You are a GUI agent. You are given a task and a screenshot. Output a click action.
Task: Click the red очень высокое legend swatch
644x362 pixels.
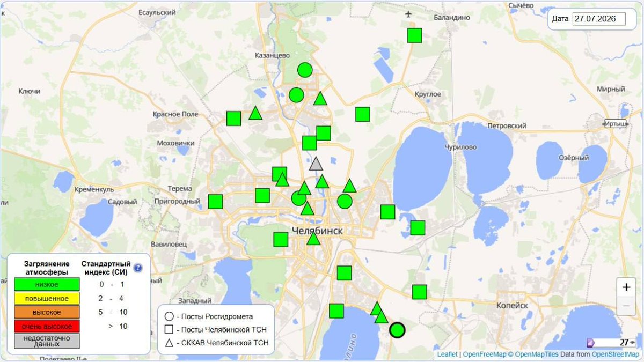point(47,326)
